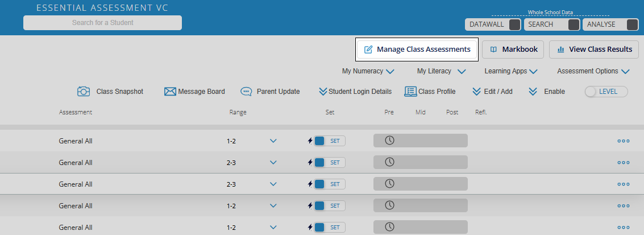
Task: Click the Pre column header
Action: 389,112
